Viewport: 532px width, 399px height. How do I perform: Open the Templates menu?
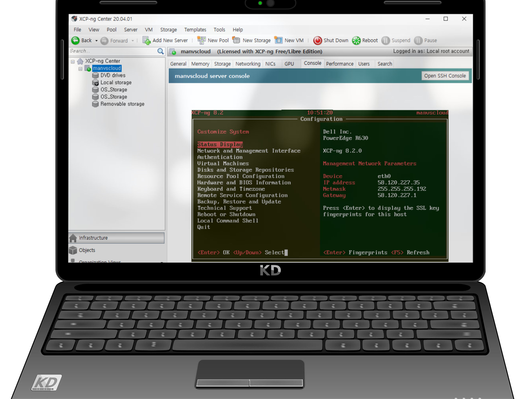pos(195,30)
